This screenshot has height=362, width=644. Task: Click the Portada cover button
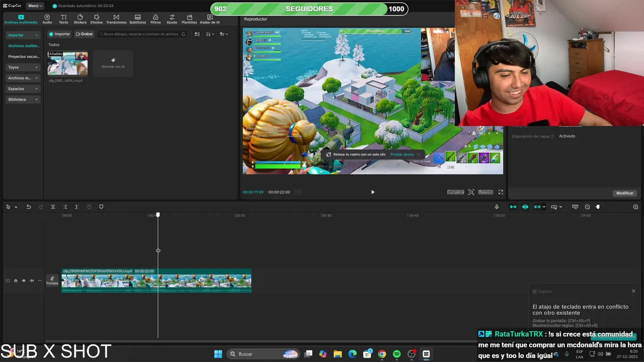tap(52, 281)
